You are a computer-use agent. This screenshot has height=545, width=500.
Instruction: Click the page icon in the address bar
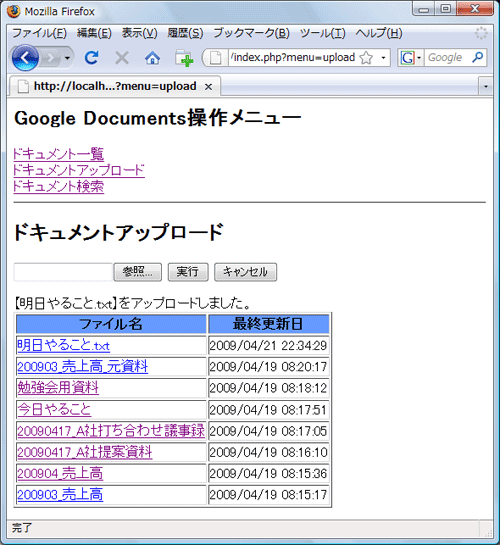click(x=215, y=58)
